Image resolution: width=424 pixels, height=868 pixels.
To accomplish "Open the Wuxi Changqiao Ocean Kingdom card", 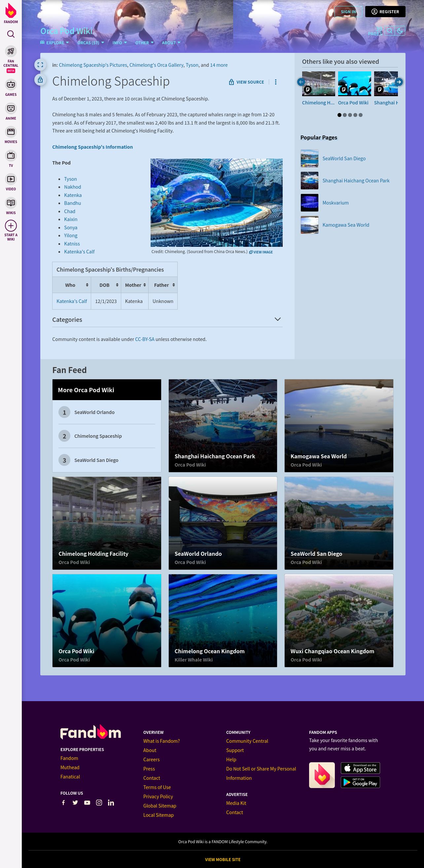I will (x=339, y=621).
